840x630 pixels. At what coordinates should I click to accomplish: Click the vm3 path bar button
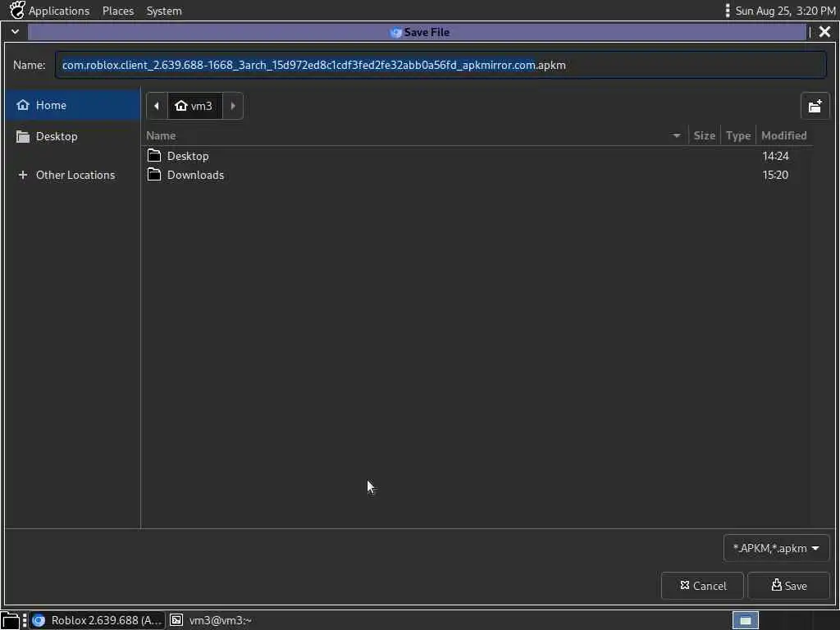[x=194, y=106]
